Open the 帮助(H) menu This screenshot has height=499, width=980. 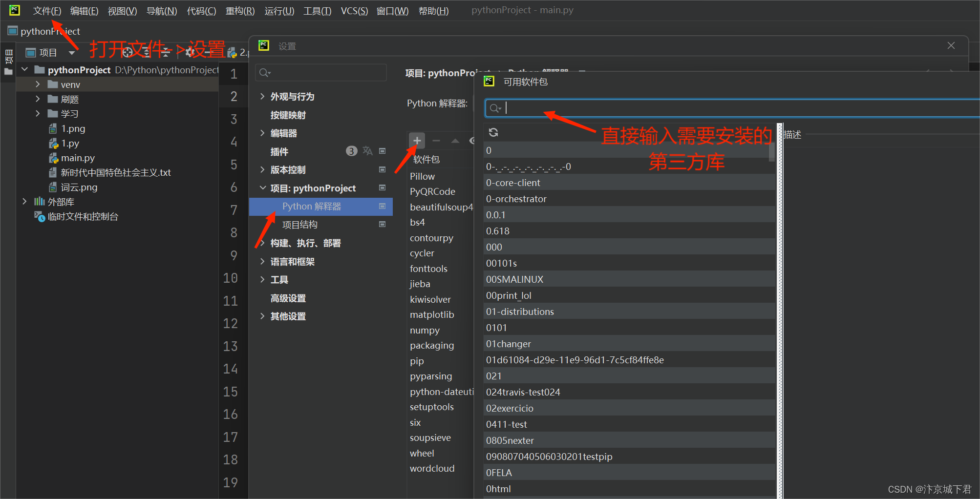coord(433,11)
